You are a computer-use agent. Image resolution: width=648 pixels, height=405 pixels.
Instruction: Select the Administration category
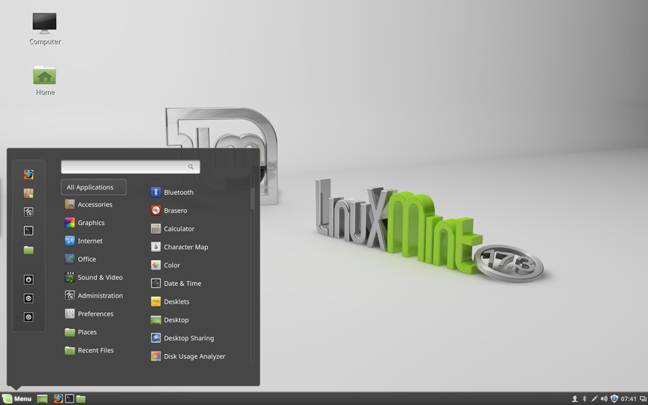[93, 295]
